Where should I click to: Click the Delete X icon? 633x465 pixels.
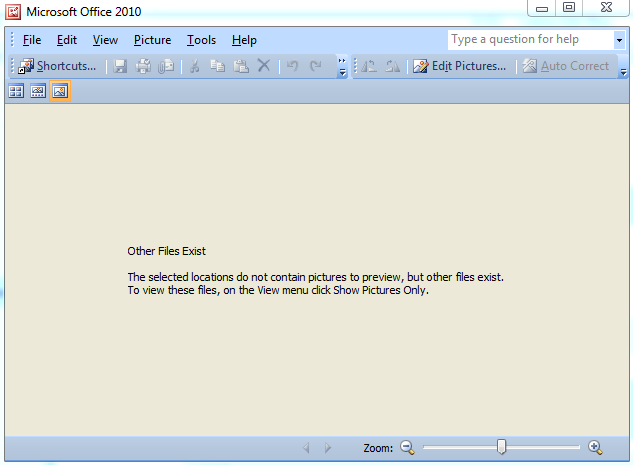click(x=264, y=66)
